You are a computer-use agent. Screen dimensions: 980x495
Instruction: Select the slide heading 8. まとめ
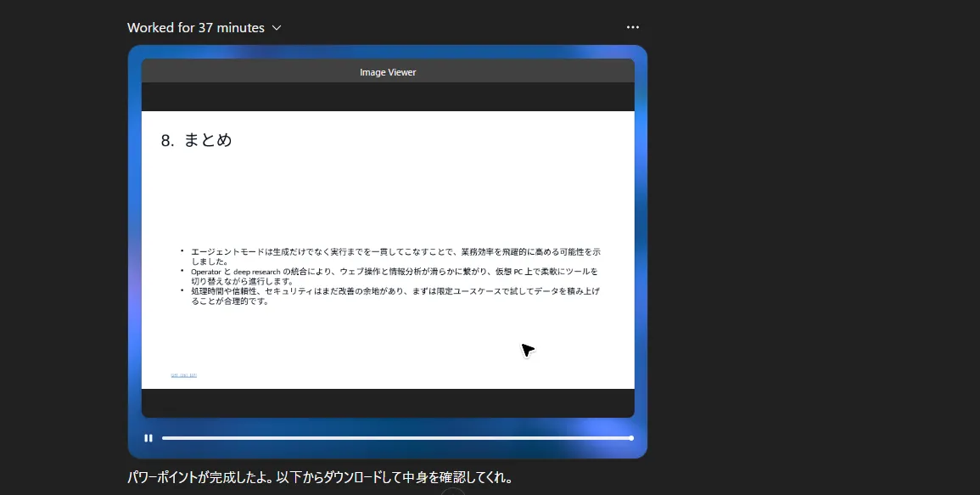pos(196,140)
